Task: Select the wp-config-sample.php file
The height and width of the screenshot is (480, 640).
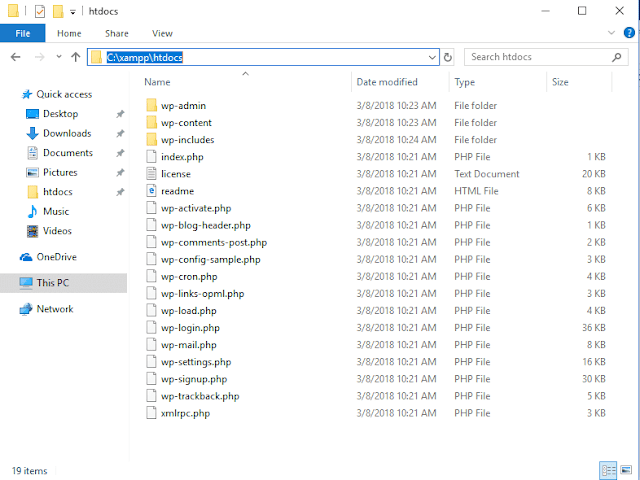Action: pos(211,260)
